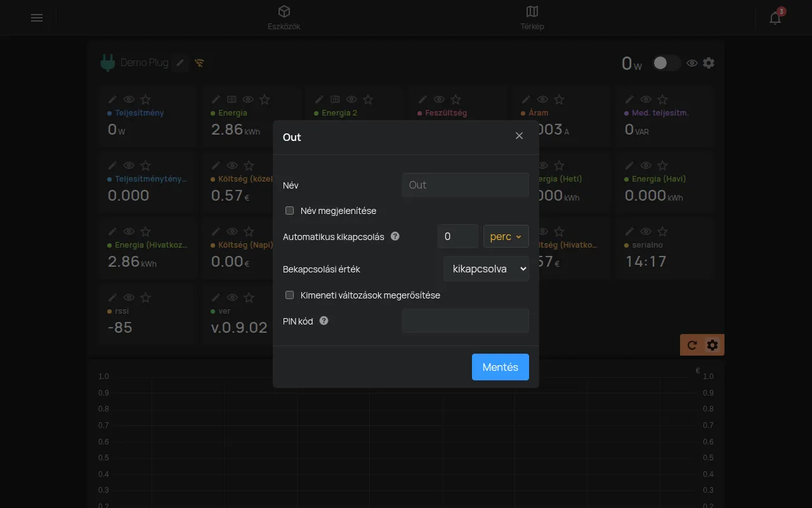Click the edit pencil beside Demo Plug

point(180,63)
